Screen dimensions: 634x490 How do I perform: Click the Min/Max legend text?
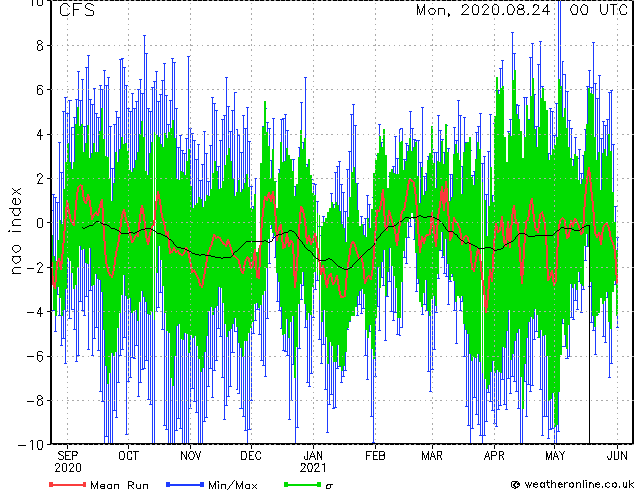point(232,485)
